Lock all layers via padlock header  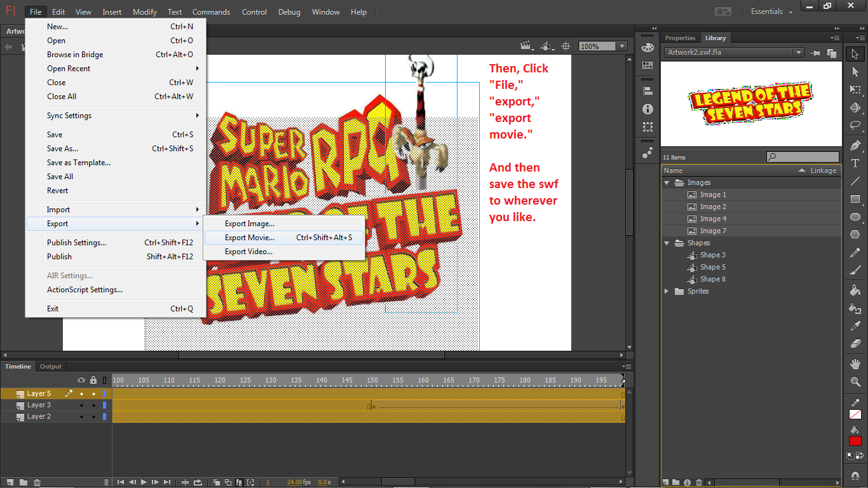pyautogui.click(x=93, y=381)
